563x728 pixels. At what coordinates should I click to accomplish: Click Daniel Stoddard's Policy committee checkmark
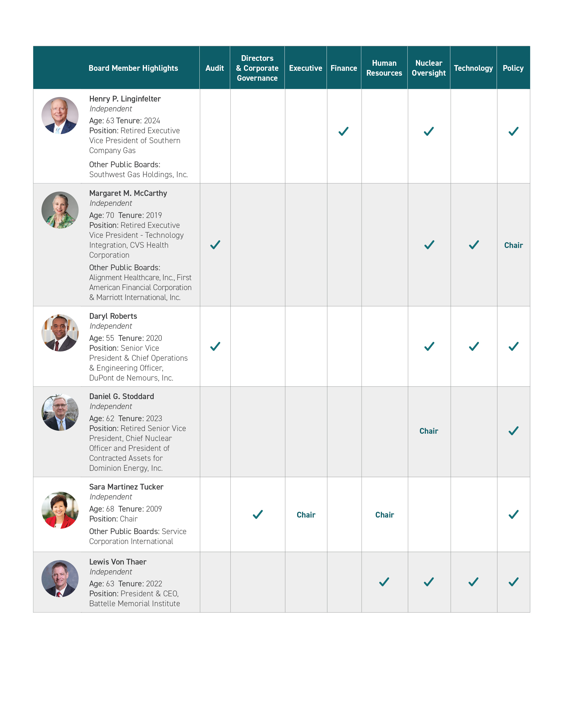click(513, 431)
